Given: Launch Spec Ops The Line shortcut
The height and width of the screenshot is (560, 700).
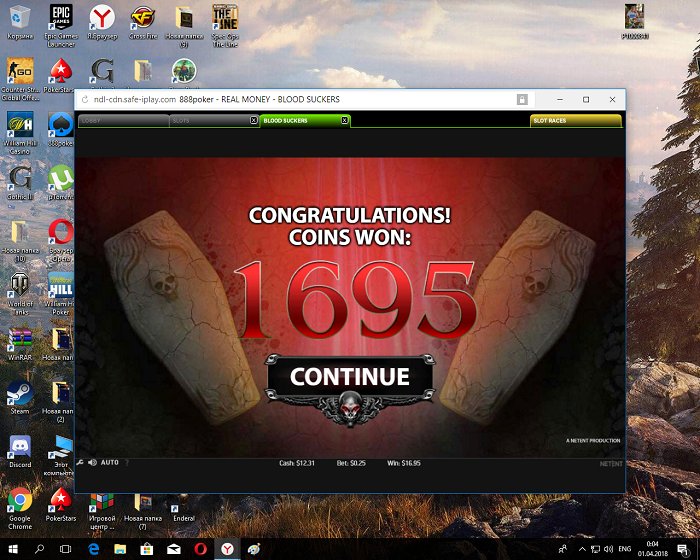Looking at the screenshot, I should tap(225, 25).
